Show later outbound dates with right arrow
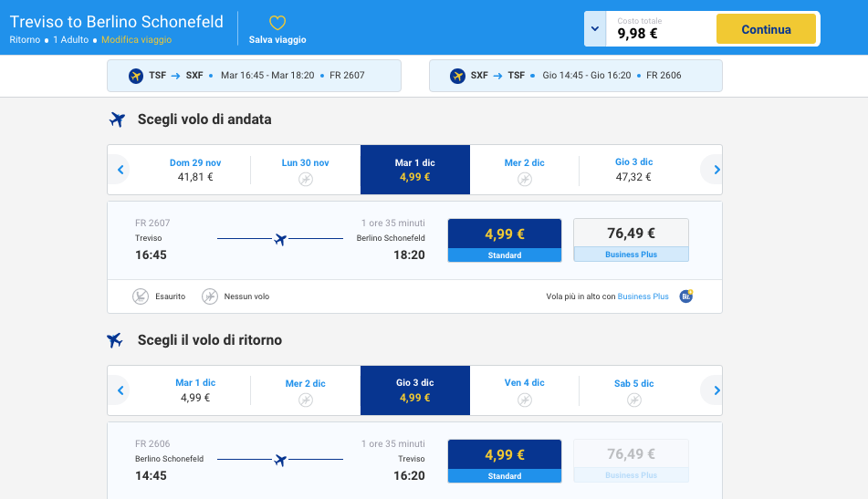 (716, 170)
